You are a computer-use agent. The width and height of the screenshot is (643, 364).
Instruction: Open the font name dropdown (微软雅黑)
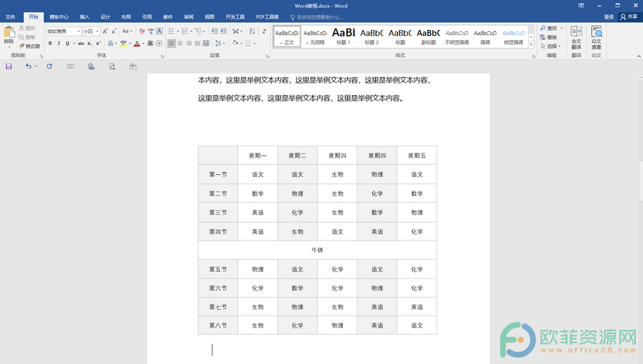pyautogui.click(x=79, y=31)
